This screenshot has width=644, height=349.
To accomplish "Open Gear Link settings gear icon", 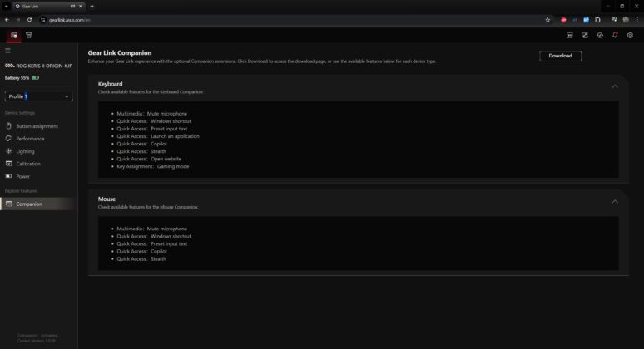I will click(630, 35).
